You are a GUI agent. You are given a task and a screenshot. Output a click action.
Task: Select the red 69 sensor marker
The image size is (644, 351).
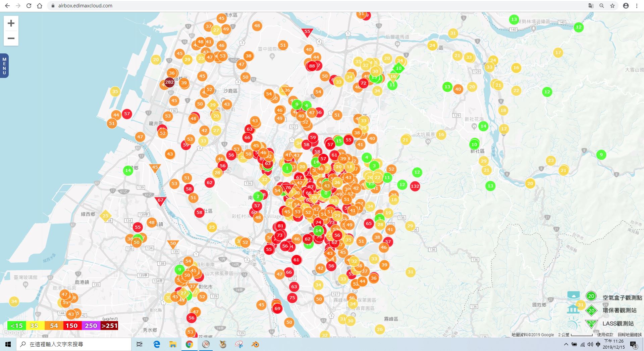point(277,308)
